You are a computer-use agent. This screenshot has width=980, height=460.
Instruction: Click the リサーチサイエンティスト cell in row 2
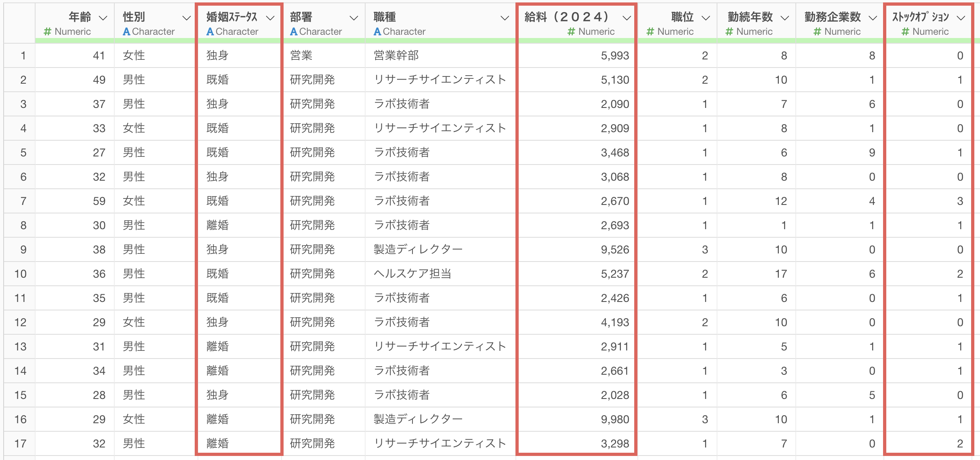[x=440, y=80]
